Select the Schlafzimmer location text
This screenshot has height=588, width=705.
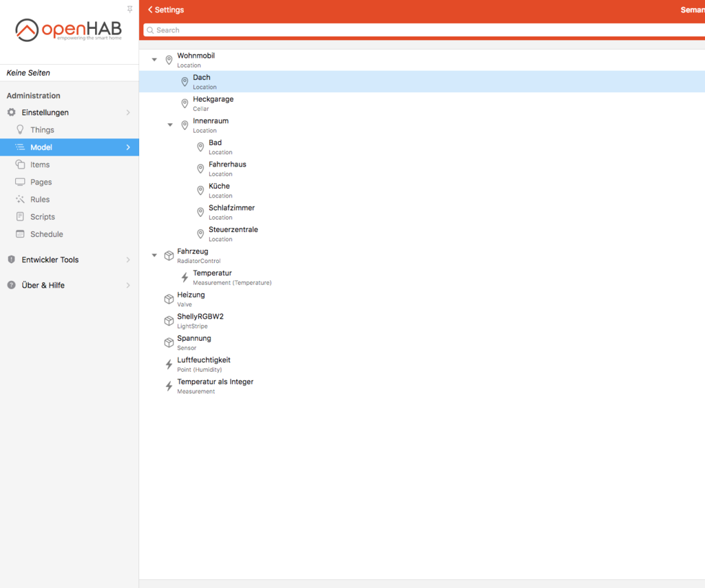point(231,212)
